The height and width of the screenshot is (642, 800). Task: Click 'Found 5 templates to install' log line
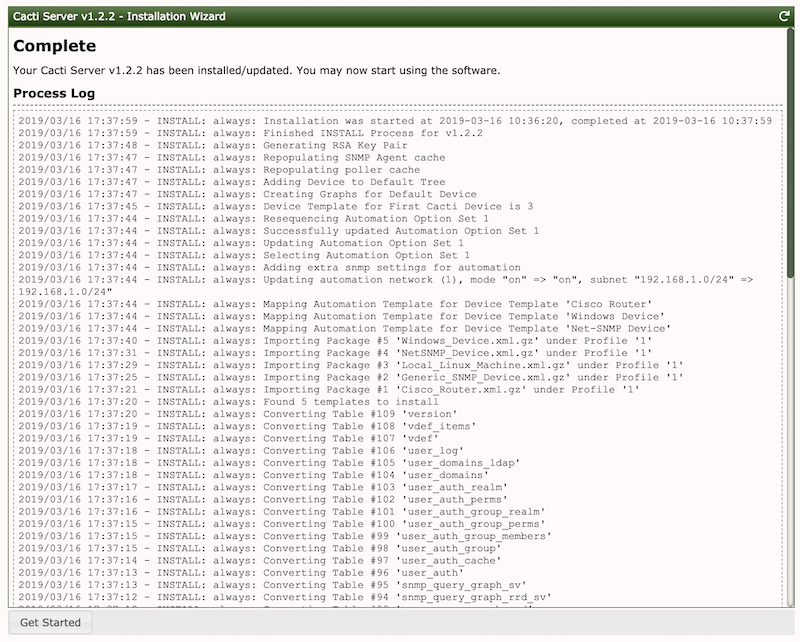click(229, 403)
